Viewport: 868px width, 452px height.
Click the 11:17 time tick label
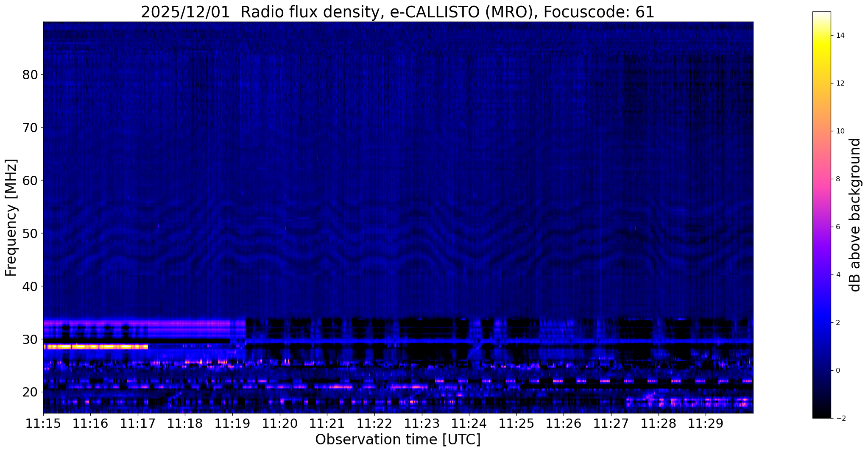[x=137, y=423]
